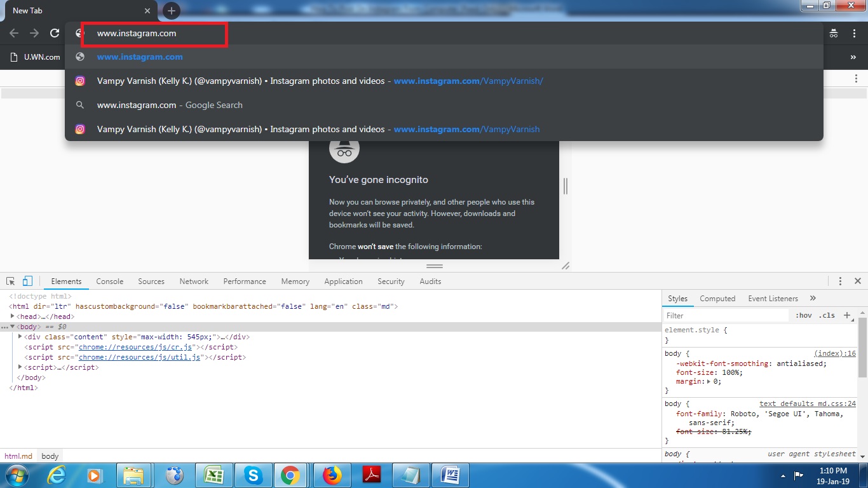The width and height of the screenshot is (868, 488).
Task: Switch to the Computed sidebar tab
Action: (717, 299)
